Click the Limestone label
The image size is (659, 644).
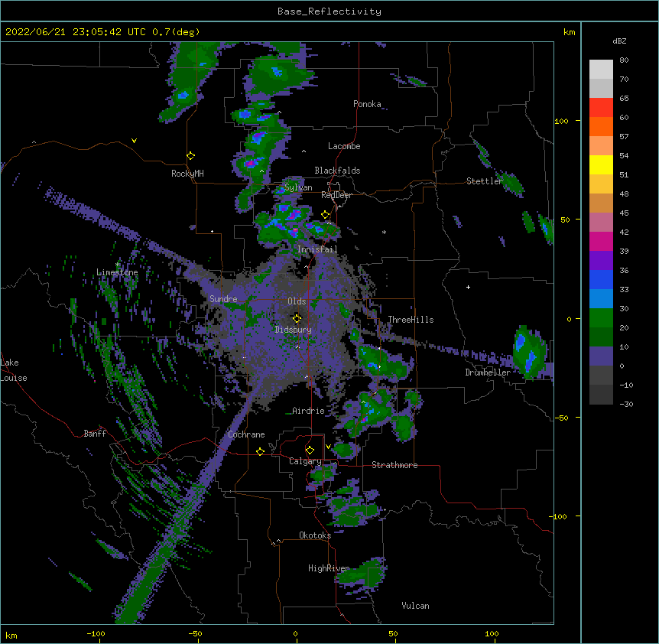(117, 272)
